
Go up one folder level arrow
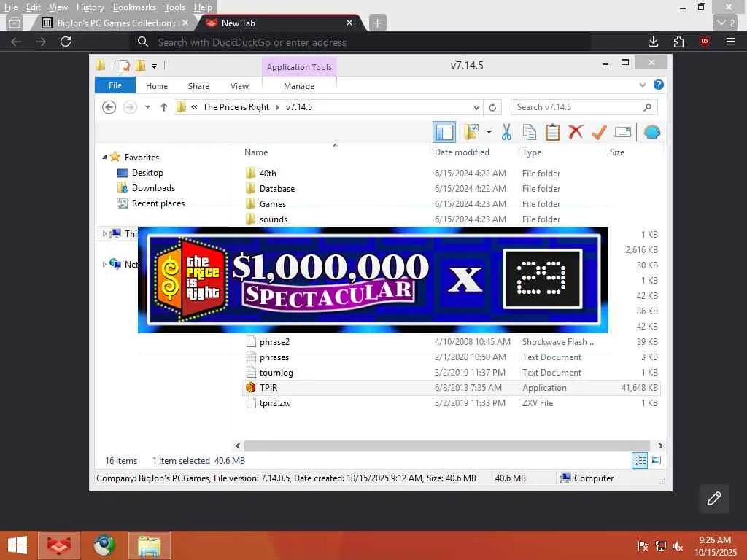click(x=164, y=107)
